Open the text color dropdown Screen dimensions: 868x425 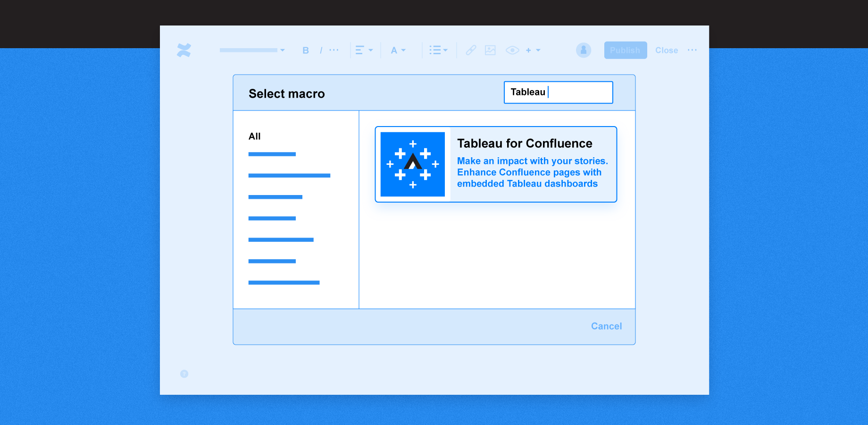(398, 50)
